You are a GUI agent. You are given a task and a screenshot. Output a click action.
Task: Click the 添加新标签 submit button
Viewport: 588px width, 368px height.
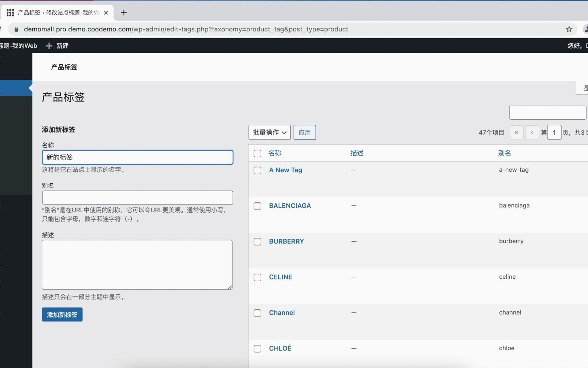click(x=62, y=315)
